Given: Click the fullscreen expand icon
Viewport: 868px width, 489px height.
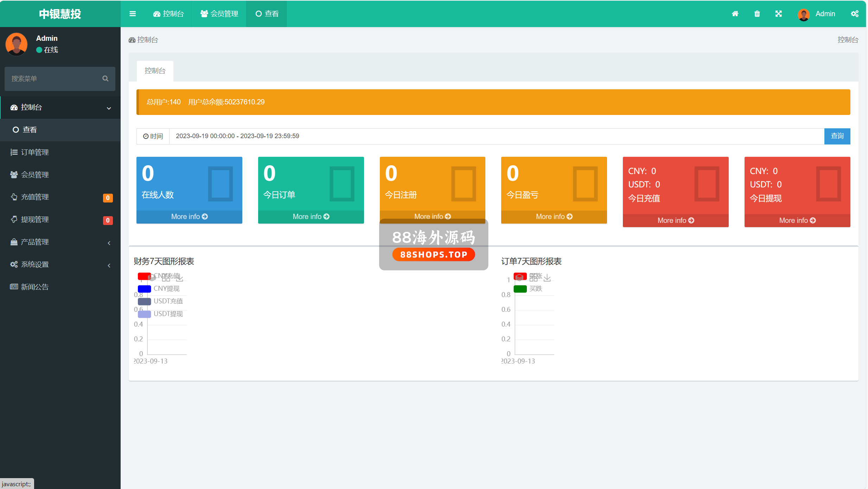Looking at the screenshot, I should point(779,14).
